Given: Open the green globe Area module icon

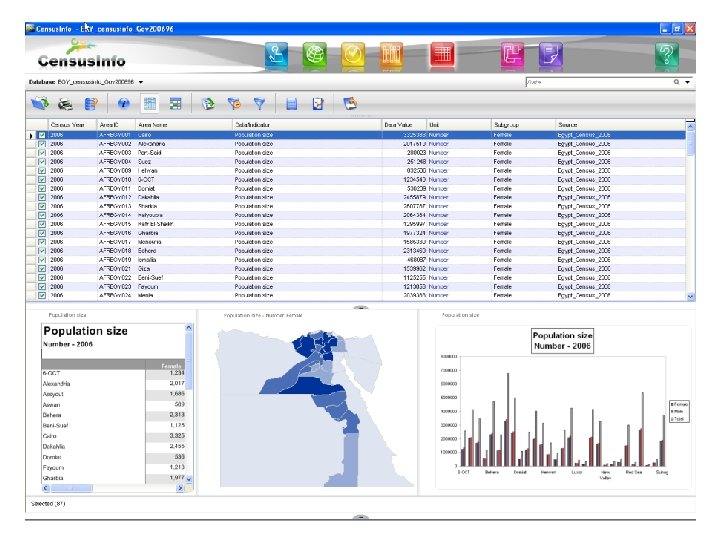Looking at the screenshot, I should point(315,55).
